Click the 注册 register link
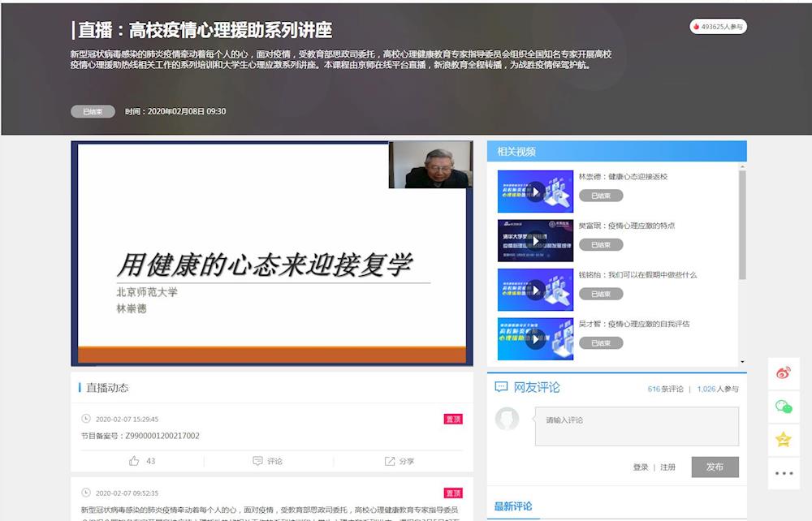This screenshot has width=812, height=521. coord(667,467)
